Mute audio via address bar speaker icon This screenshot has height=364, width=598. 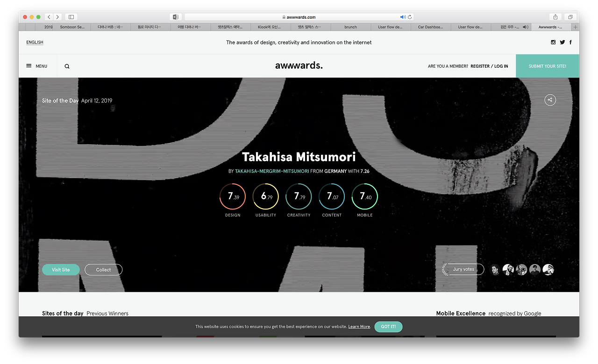tap(403, 17)
